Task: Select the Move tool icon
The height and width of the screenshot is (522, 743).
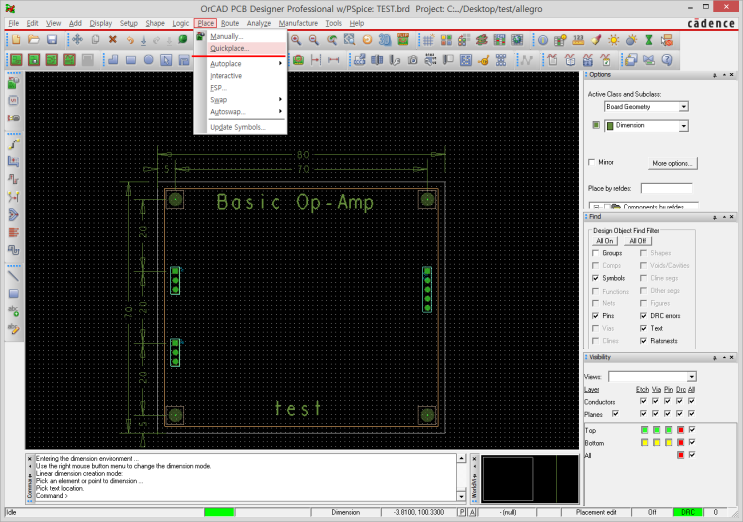Action: (x=76, y=40)
